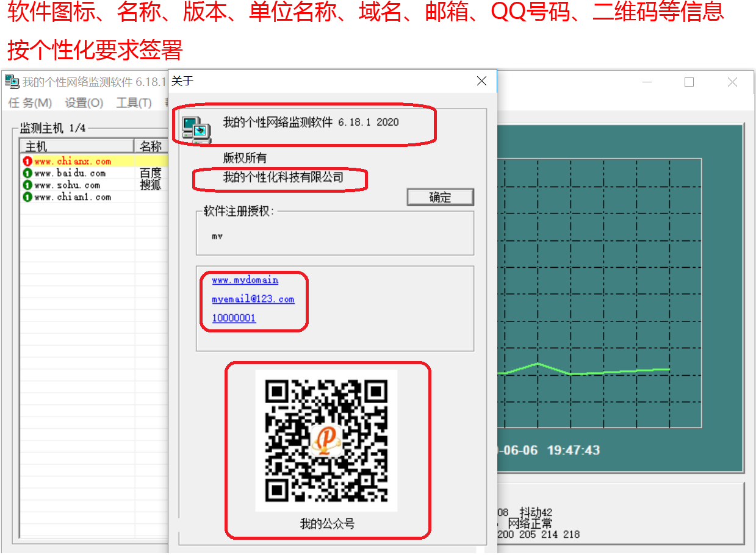Screen dimensions: 756x555
Task: Select the 百度 name cell in host list
Action: coord(150,174)
